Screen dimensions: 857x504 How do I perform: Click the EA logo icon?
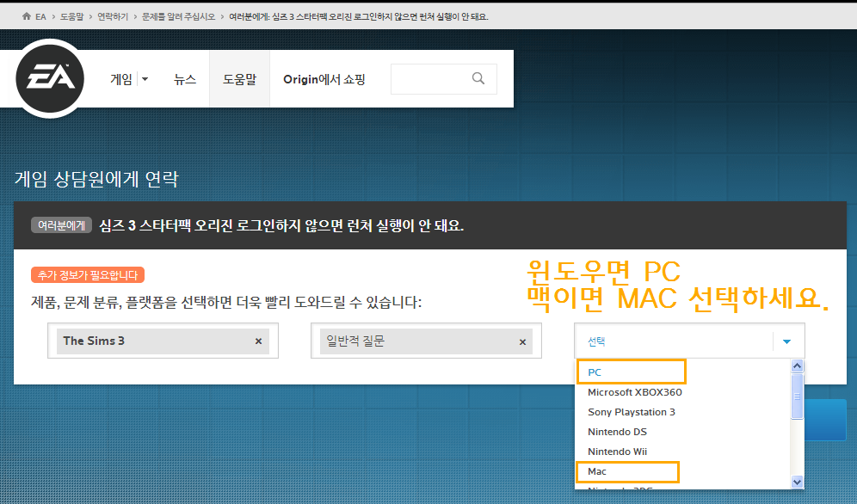[x=50, y=78]
